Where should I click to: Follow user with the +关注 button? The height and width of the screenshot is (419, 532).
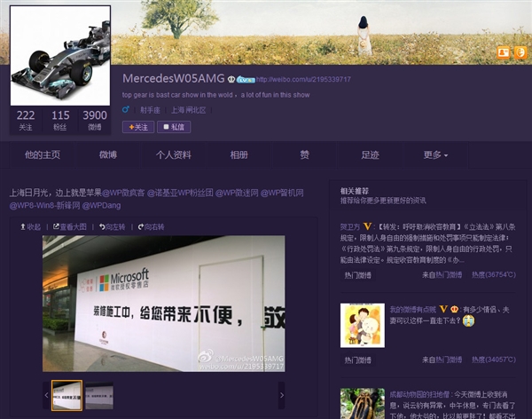138,127
